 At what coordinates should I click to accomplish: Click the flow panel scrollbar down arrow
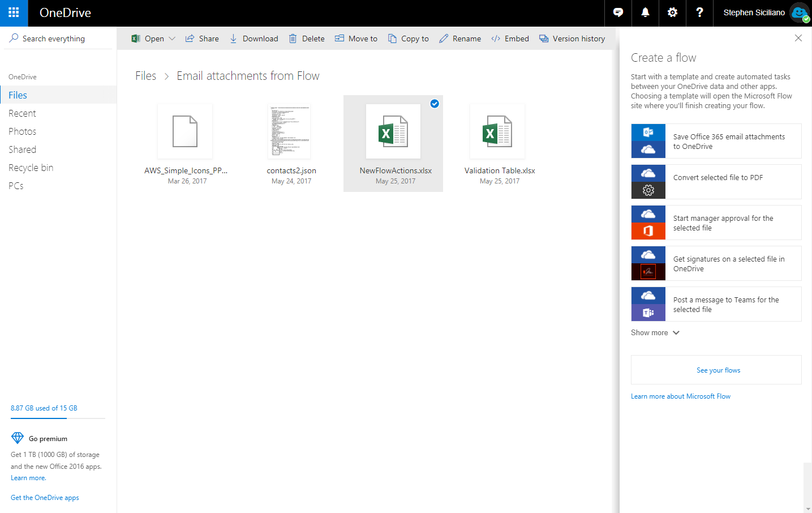(x=807, y=508)
